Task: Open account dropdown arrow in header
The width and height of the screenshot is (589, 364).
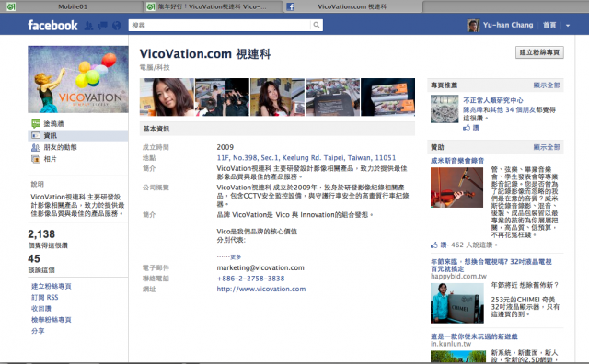Action: click(x=568, y=26)
